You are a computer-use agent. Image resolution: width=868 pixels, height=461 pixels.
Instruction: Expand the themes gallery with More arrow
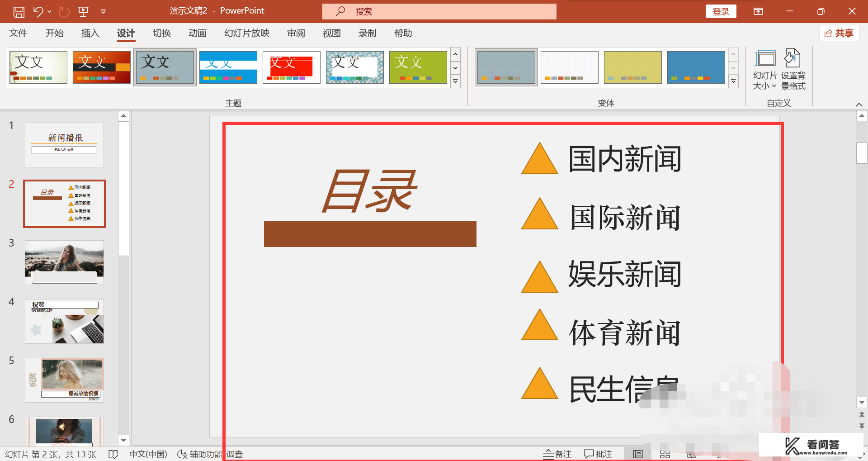tap(455, 81)
